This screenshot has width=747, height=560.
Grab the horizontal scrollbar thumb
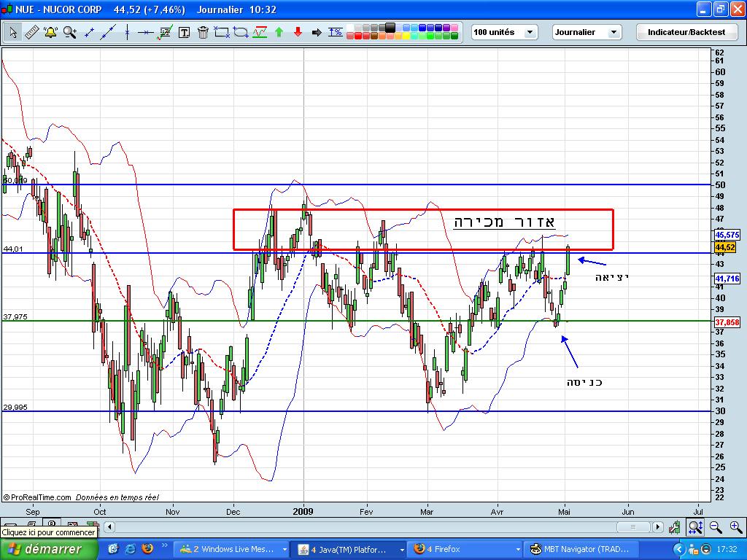633,526
